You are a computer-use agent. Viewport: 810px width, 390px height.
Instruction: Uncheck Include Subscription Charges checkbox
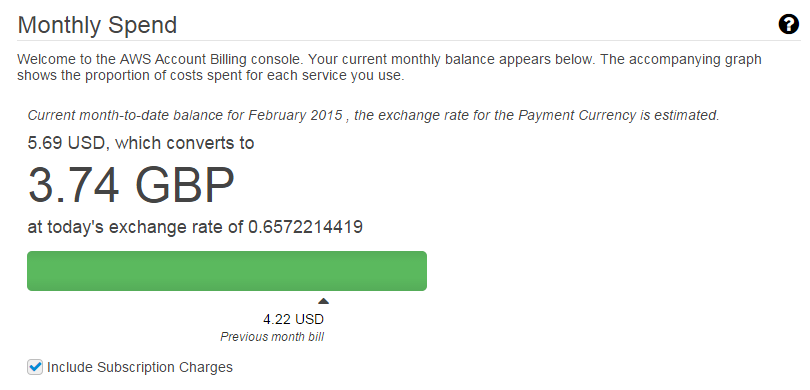(35, 367)
